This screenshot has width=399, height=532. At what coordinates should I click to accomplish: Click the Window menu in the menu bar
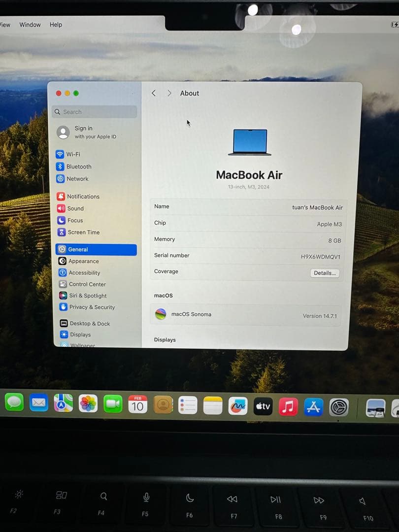[x=30, y=24]
